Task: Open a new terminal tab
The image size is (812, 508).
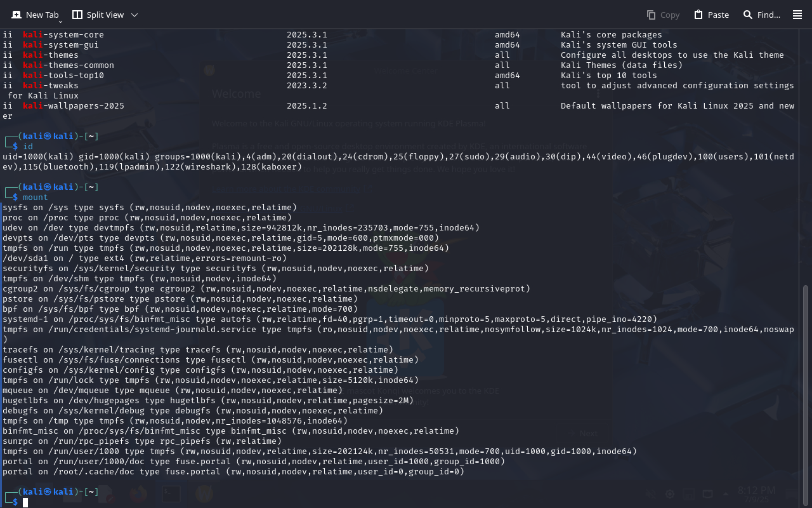Action: point(35,15)
